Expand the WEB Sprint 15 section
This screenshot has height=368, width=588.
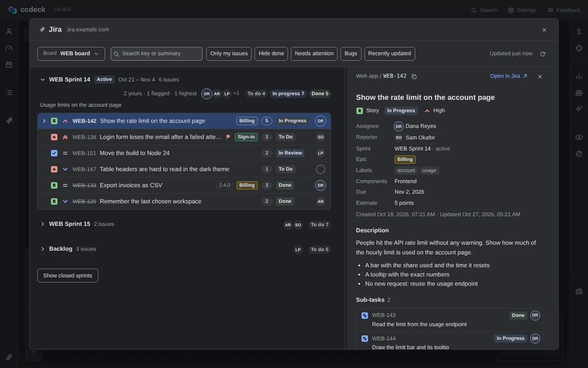[43, 224]
